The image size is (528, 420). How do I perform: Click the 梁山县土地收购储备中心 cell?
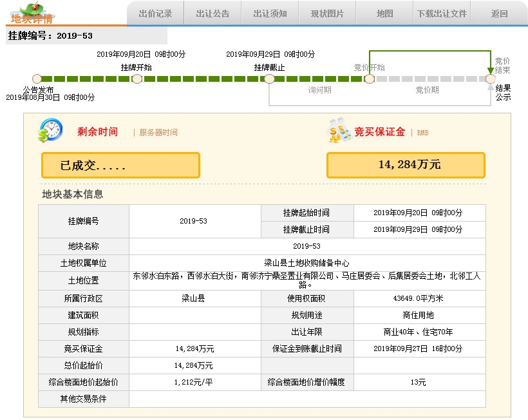(x=306, y=263)
